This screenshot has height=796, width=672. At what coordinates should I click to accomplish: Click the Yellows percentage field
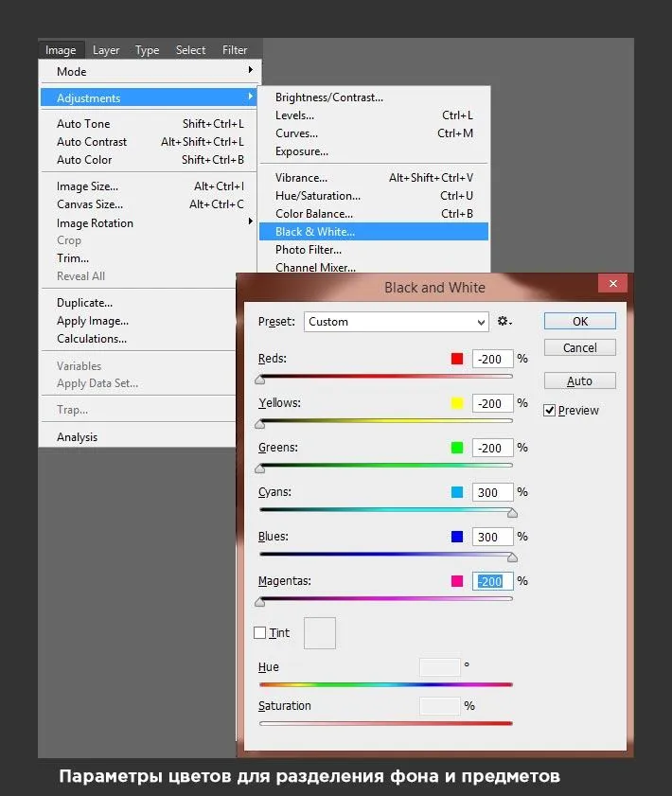click(x=492, y=403)
